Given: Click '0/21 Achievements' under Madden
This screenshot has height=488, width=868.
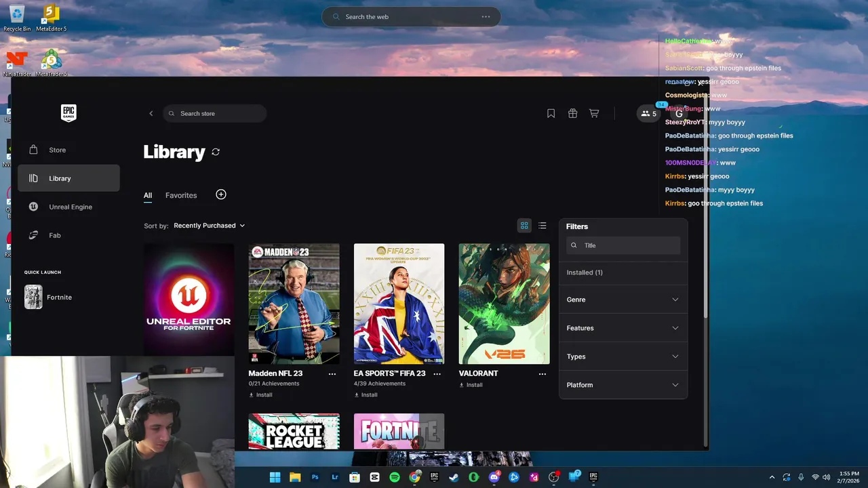Looking at the screenshot, I should (x=274, y=384).
